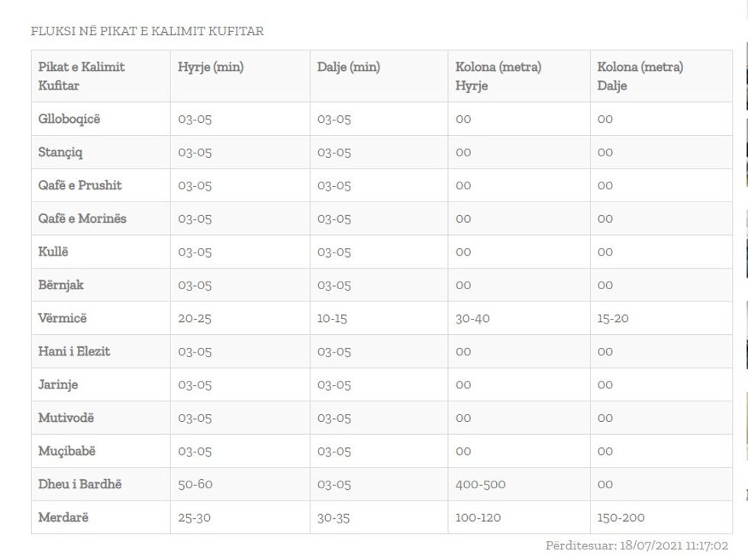The height and width of the screenshot is (560, 748).
Task: Click the 400-500 column value for Dheu i Bardhë
Action: 480,484
